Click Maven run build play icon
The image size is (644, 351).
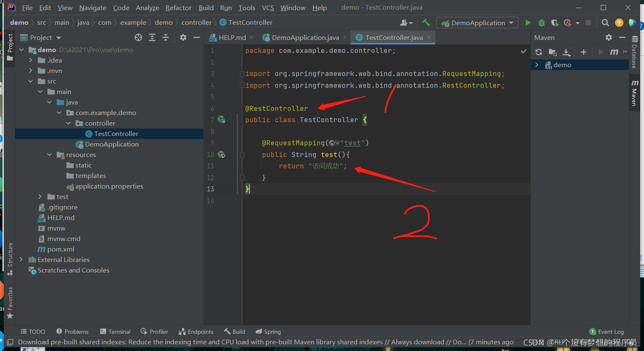(601, 52)
